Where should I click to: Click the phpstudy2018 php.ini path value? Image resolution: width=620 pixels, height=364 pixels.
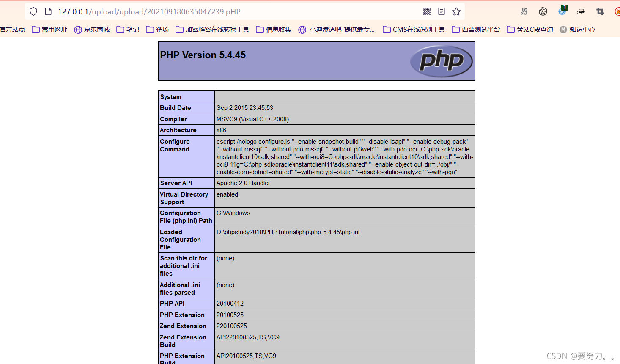click(288, 232)
